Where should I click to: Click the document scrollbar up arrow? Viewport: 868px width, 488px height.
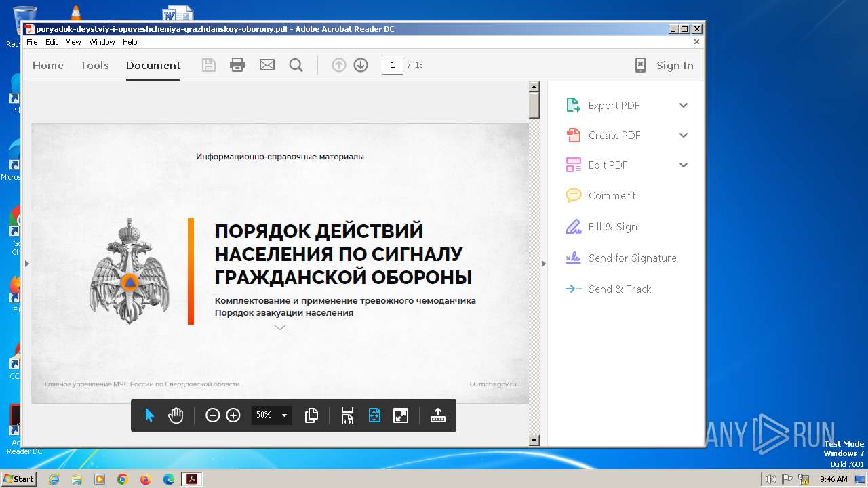pos(534,87)
